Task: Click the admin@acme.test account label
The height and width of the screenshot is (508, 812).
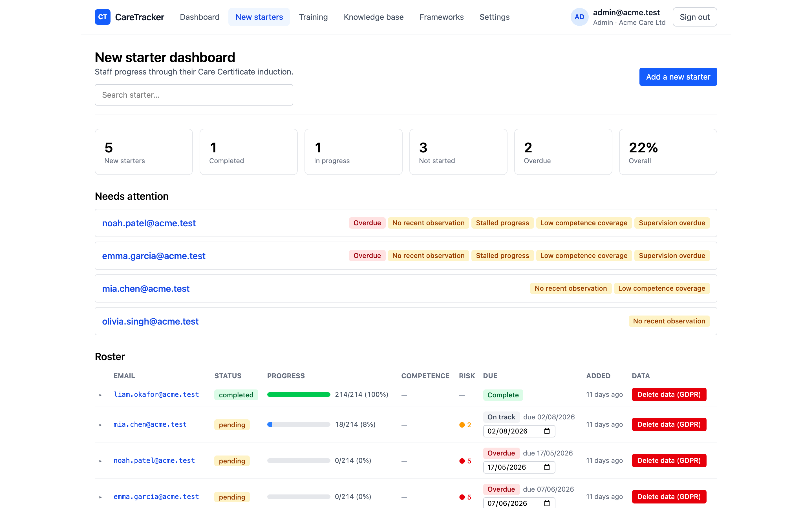Action: [x=626, y=12]
